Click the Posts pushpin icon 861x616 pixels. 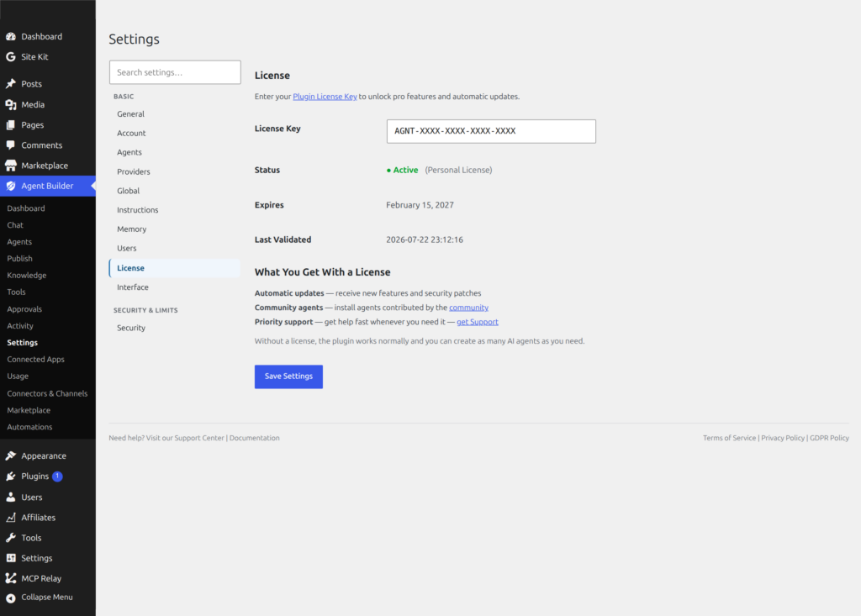click(x=10, y=84)
